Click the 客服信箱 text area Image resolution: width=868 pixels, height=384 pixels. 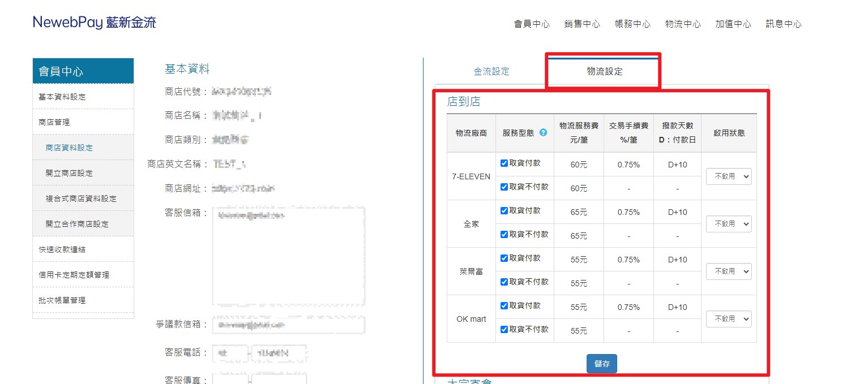(289, 256)
